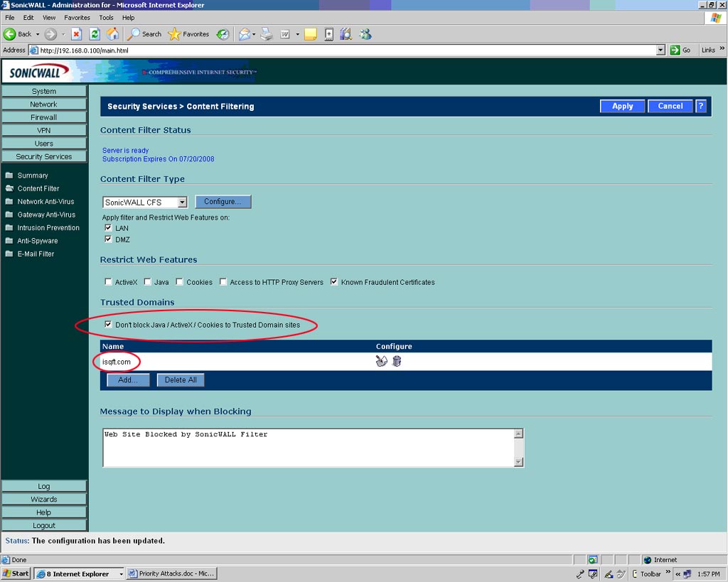Viewport: 728px width, 582px height.
Task: Click the Windows Start button
Action: (16, 573)
